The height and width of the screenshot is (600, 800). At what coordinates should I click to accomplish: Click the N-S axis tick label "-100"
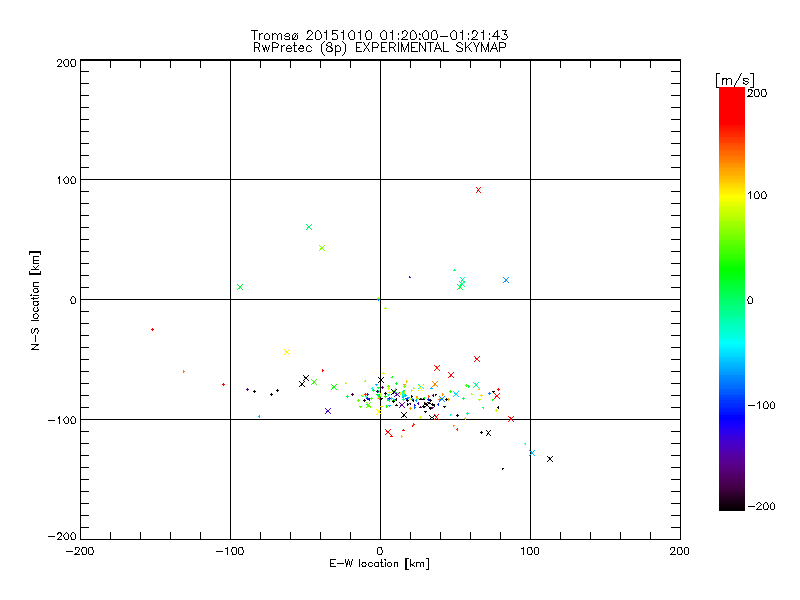pyautogui.click(x=62, y=420)
